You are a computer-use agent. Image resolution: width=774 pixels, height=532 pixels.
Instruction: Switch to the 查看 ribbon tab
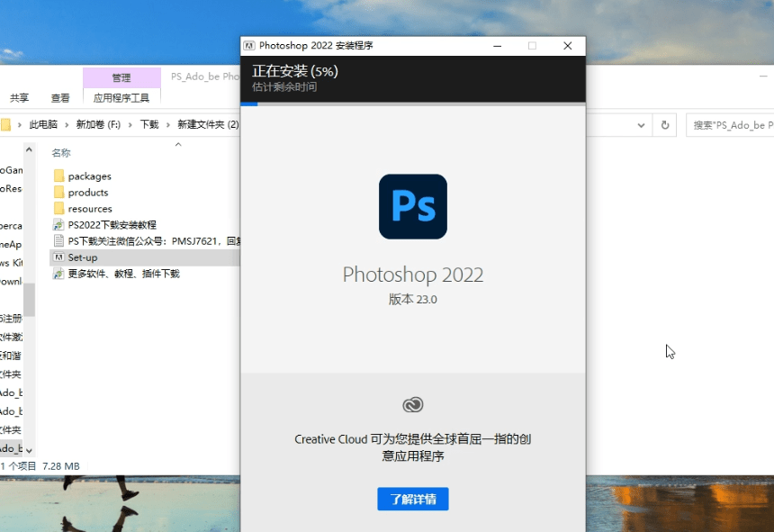[59, 97]
